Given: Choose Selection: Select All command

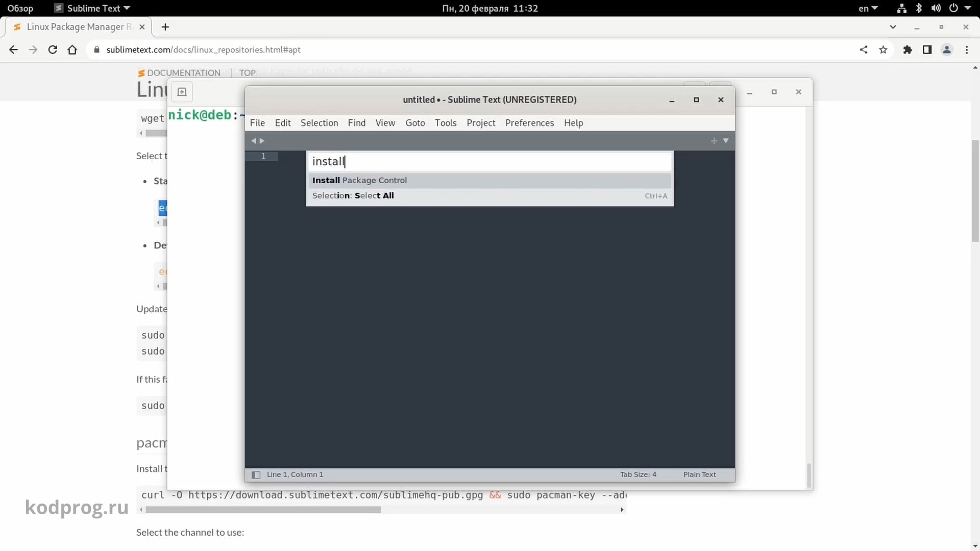Looking at the screenshot, I should [x=489, y=196].
